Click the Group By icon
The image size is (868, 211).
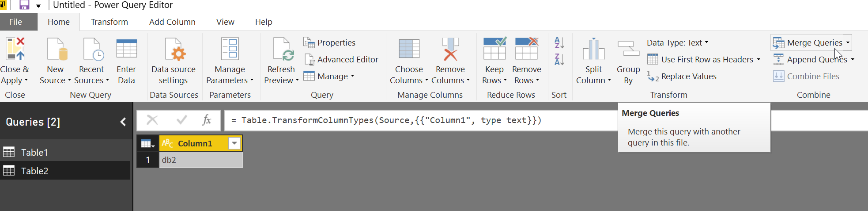pos(628,49)
